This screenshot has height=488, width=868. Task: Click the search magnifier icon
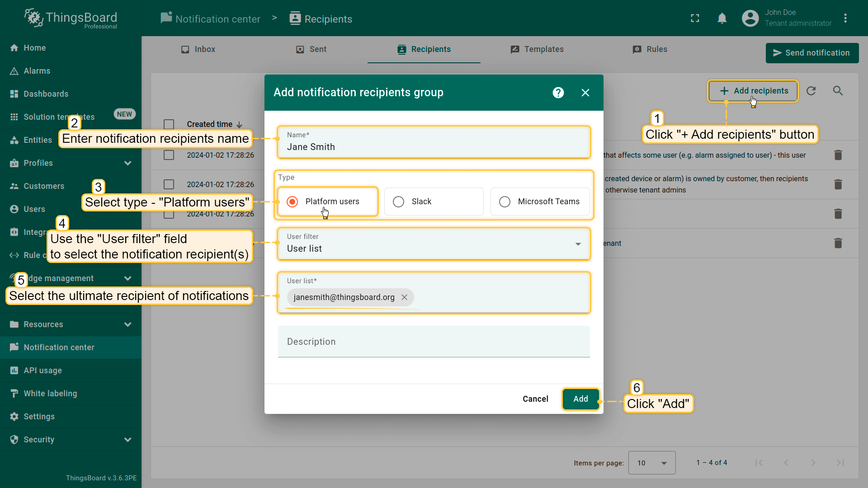838,91
